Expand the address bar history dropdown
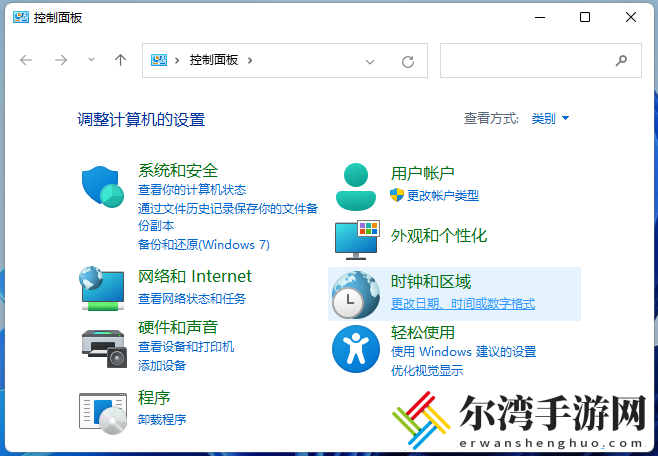 point(370,62)
